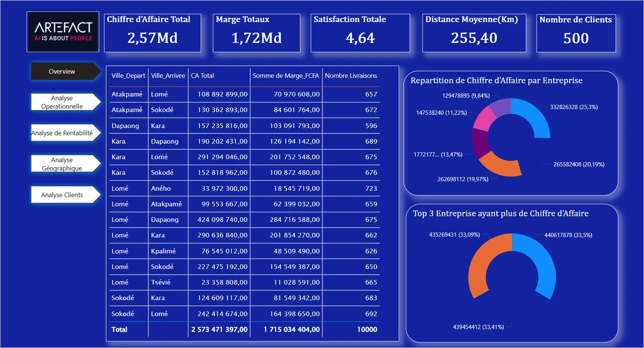Click the Lomé to Dapaong table row

pos(244,220)
